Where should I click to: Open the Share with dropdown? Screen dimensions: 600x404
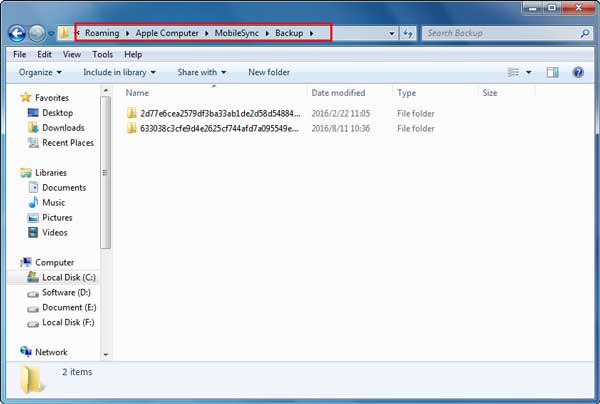202,72
